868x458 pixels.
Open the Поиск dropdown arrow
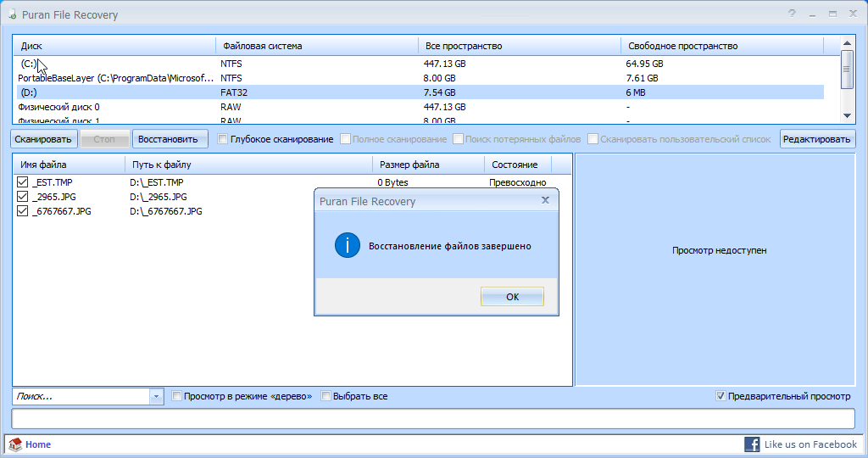point(156,397)
